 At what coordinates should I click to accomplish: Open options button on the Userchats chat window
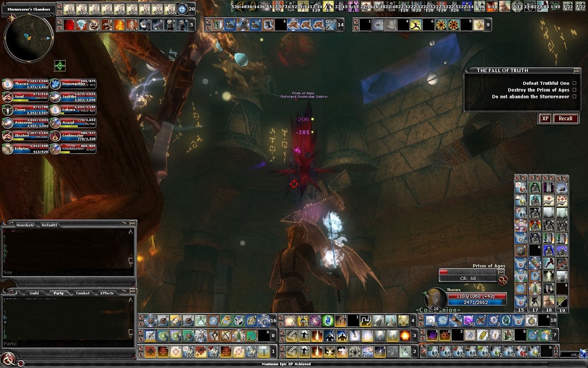click(133, 223)
